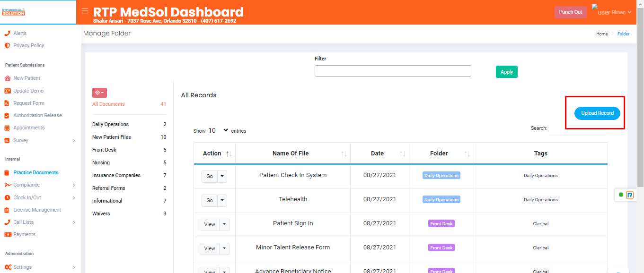Expand the Compliance submenu chevron
The image size is (644, 273).
[x=74, y=185]
